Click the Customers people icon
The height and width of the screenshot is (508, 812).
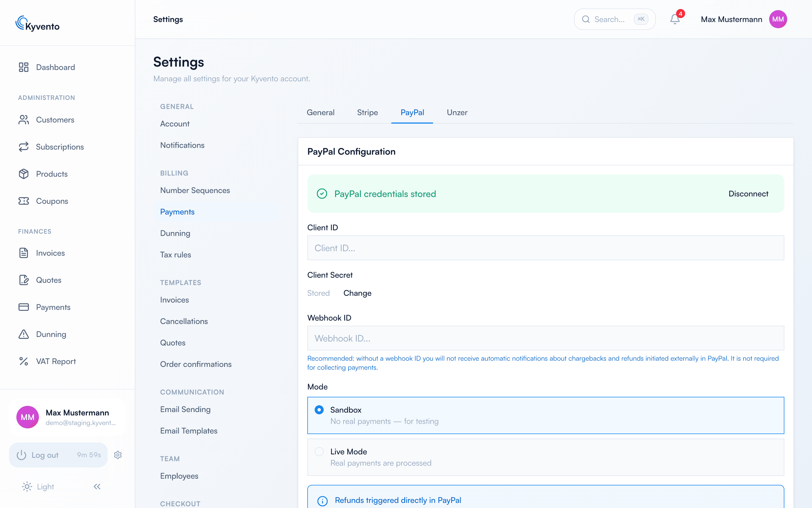pyautogui.click(x=23, y=120)
